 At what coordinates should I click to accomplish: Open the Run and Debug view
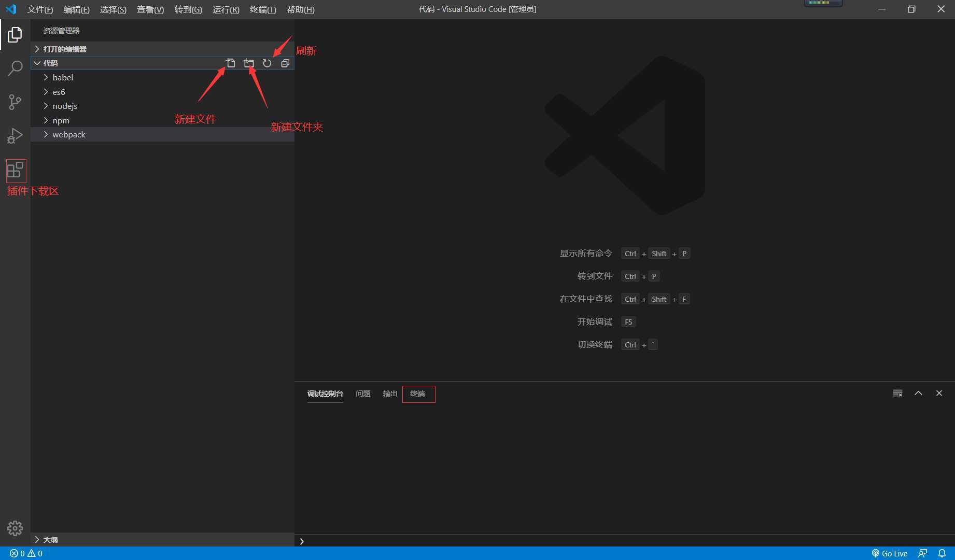pyautogui.click(x=15, y=135)
